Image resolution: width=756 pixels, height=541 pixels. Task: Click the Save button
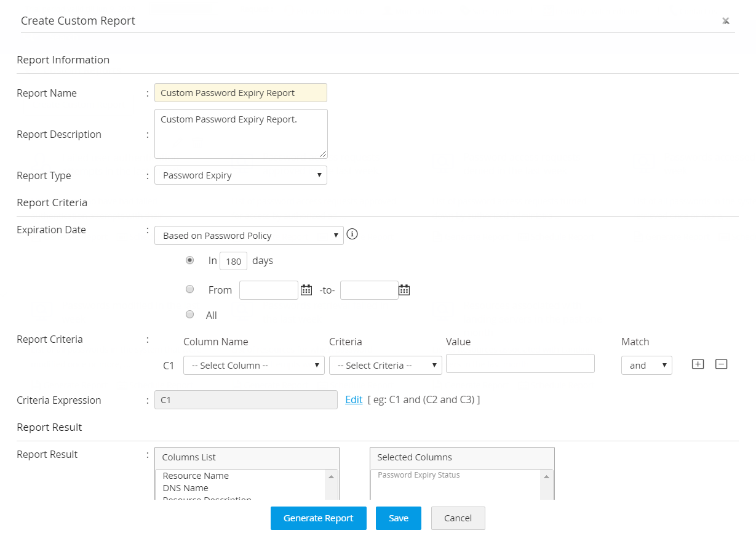(398, 518)
